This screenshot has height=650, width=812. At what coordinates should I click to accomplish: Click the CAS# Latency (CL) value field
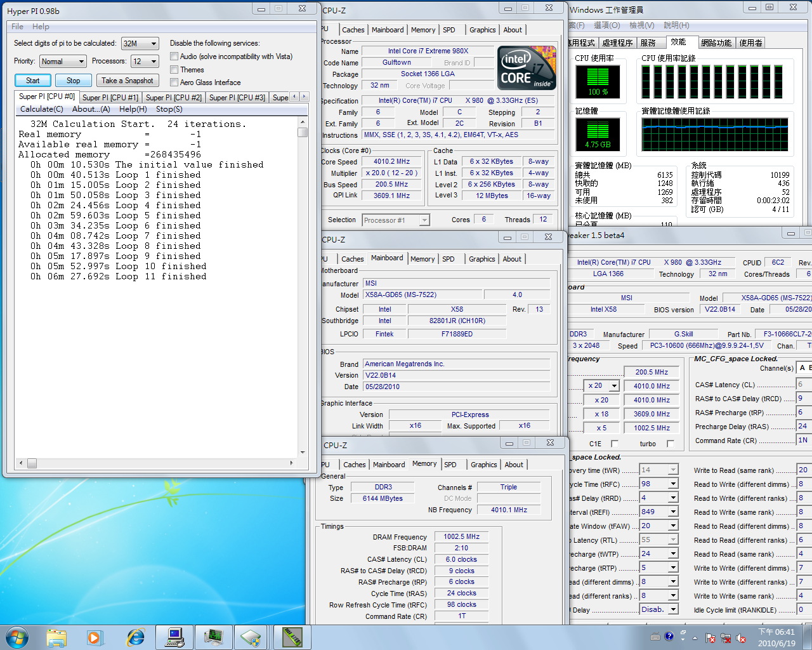[804, 385]
